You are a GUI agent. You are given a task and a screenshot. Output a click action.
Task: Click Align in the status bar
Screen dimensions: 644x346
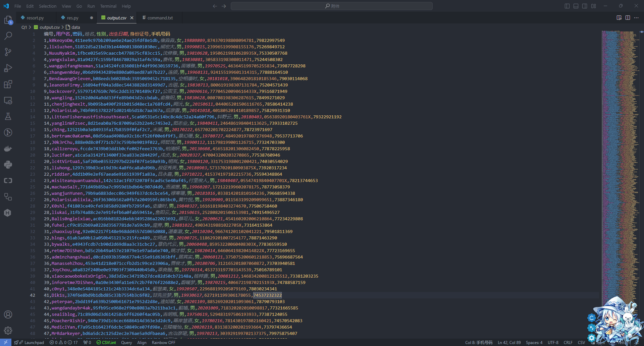pyautogui.click(x=142, y=342)
